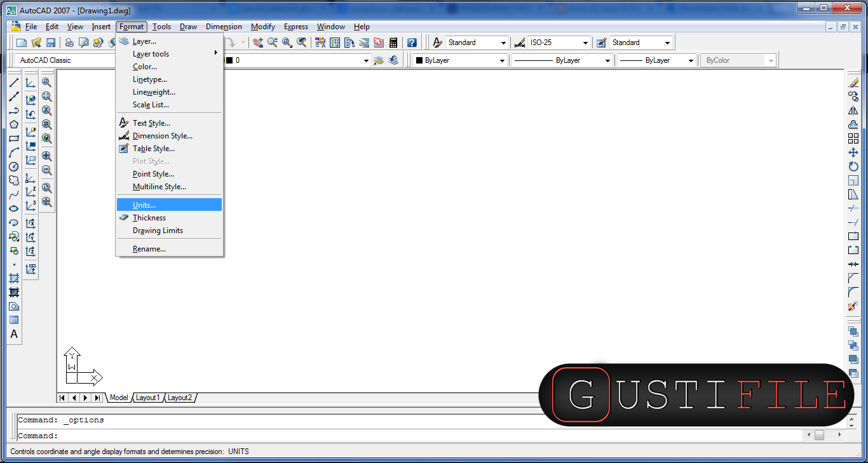Select the Spline draw tool

pos(14,194)
